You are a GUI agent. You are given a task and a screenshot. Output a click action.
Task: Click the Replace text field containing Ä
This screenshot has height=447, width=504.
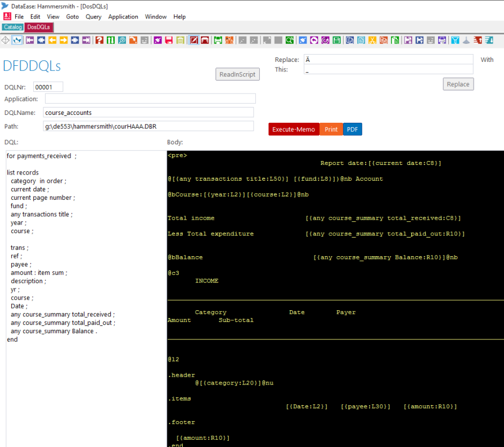tap(388, 60)
